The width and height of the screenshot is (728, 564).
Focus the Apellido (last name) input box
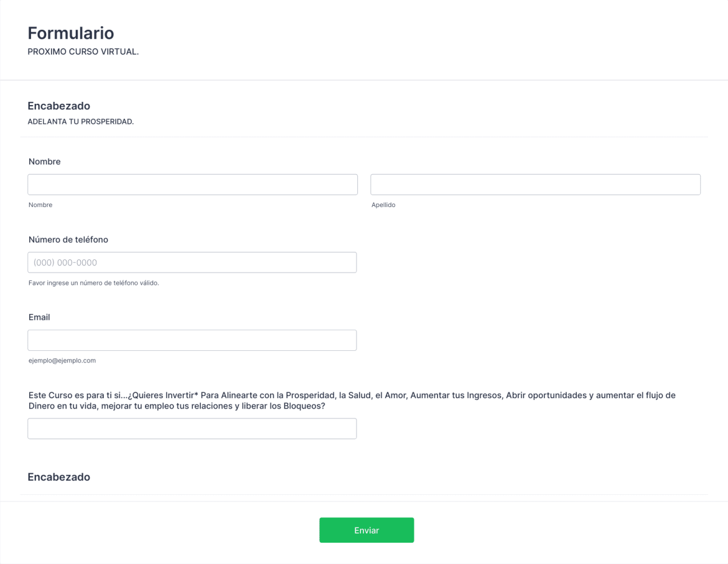coord(535,185)
